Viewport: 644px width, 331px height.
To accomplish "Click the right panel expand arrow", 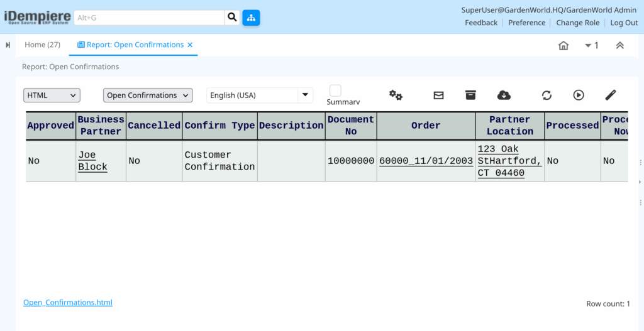I will (640, 182).
